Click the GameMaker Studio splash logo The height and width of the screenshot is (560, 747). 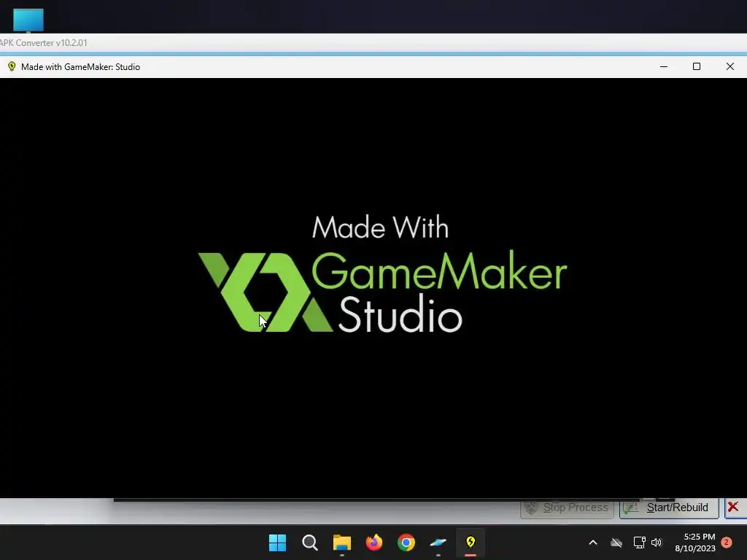point(382,274)
